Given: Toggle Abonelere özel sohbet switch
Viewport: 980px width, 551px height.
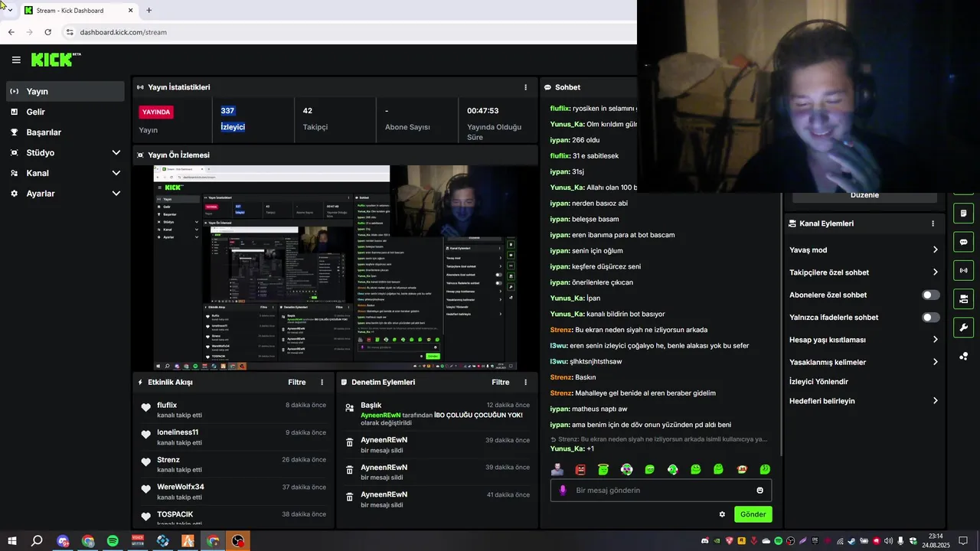Looking at the screenshot, I should (x=930, y=295).
